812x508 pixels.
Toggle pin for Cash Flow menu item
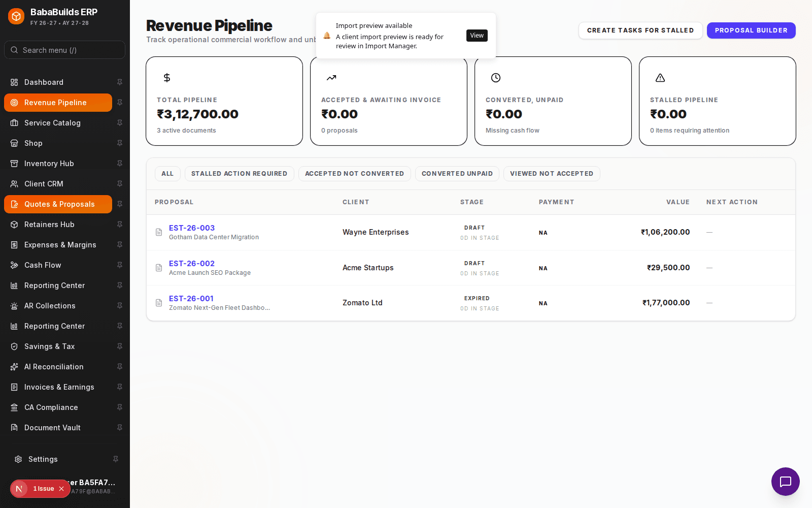tap(120, 265)
